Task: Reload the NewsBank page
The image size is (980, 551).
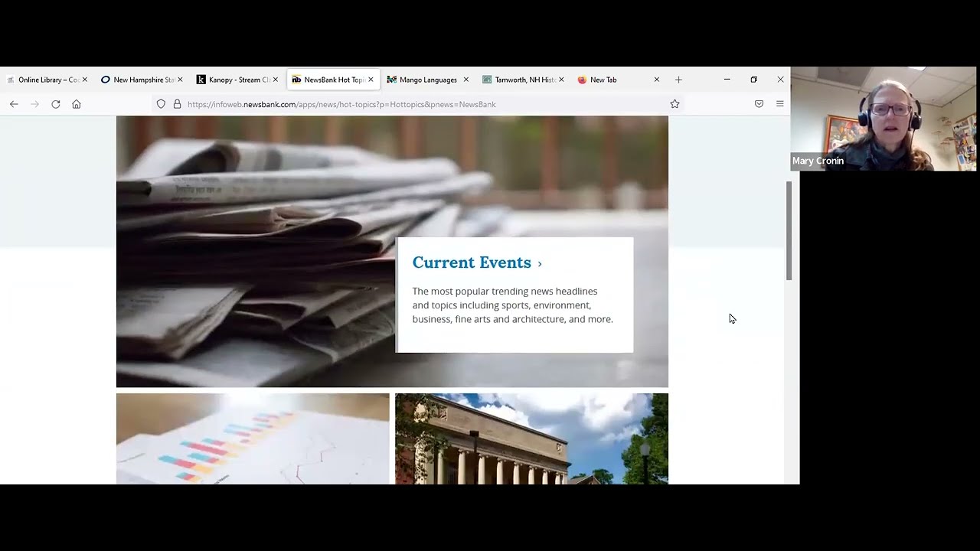Action: click(x=56, y=104)
